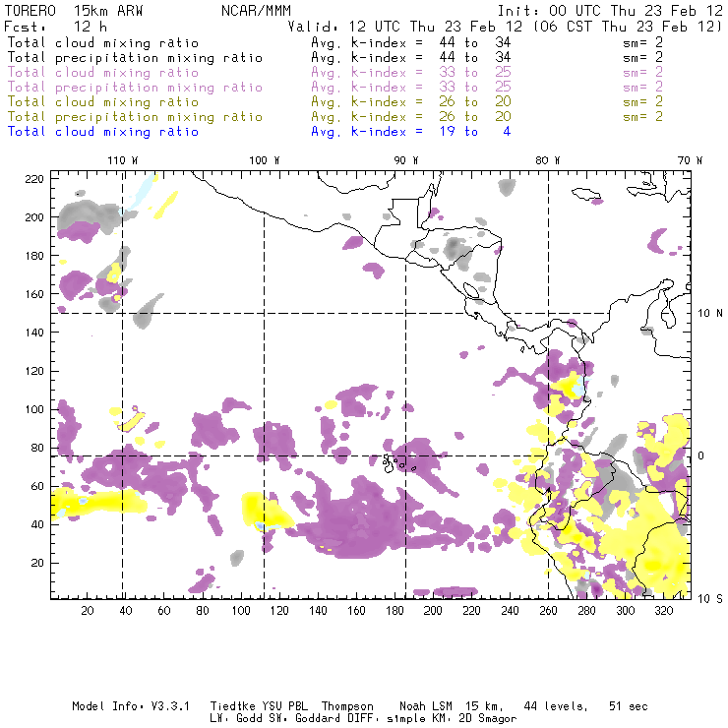Image resolution: width=728 pixels, height=728 pixels.
Task: Click olive 'sm= 2' on the cloud row
Action: [643, 102]
